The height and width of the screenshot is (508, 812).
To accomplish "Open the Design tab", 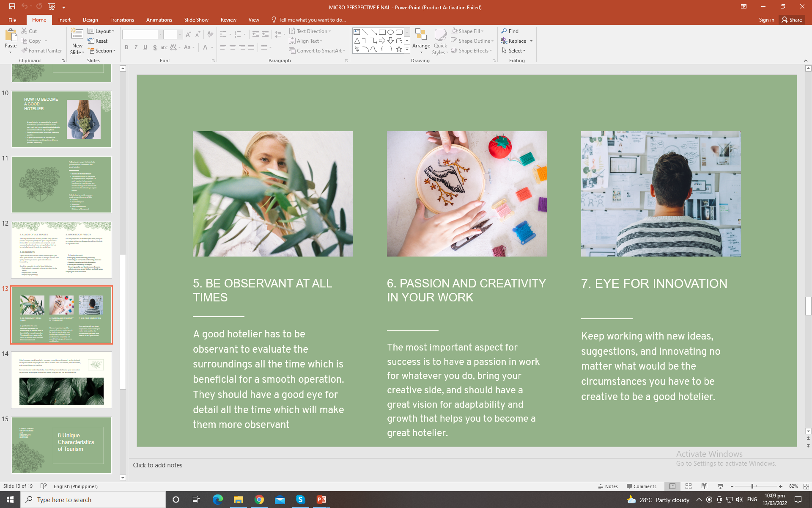I will (90, 20).
